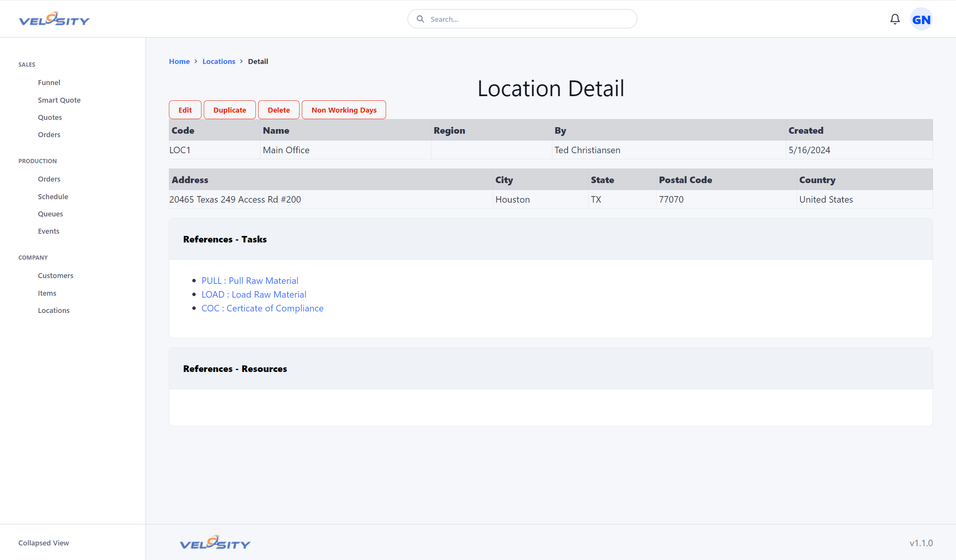Open LOAD : Load Raw Material task
This screenshot has height=560, width=956.
254,295
